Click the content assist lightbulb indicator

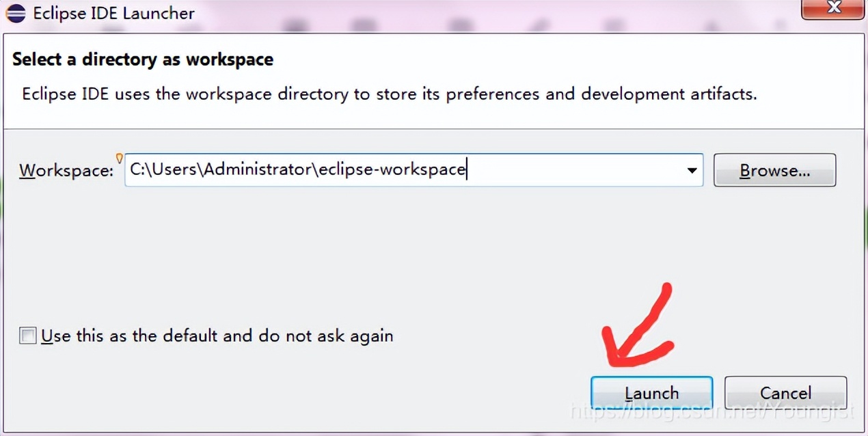coord(120,159)
